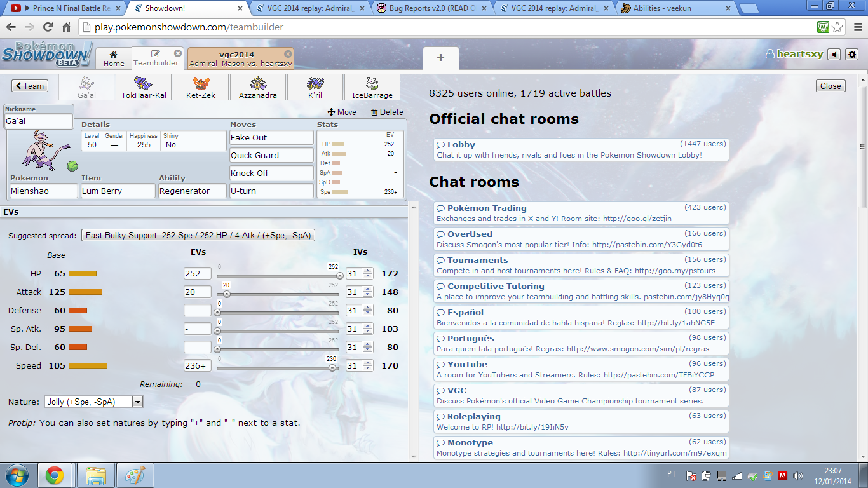Click the Team back button

(29, 86)
